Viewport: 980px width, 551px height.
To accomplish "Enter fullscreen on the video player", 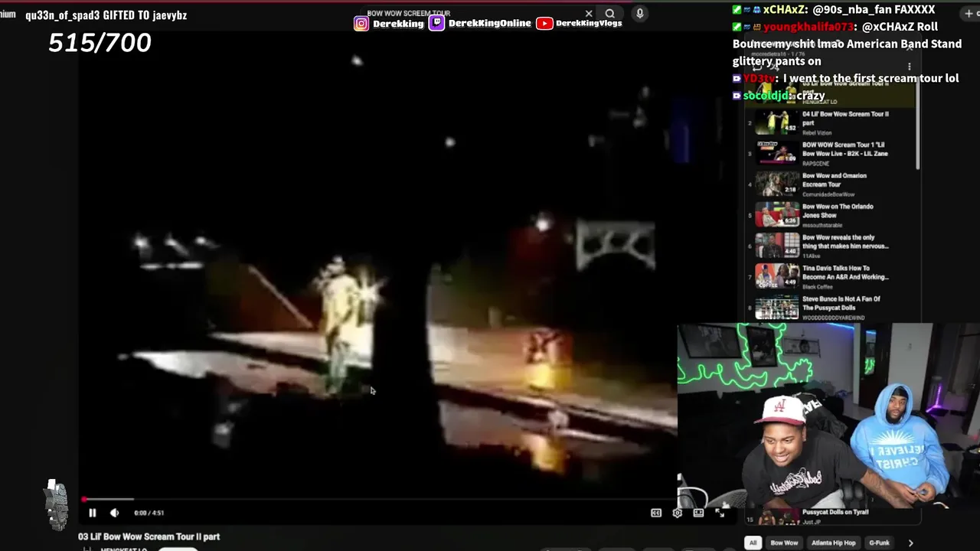I will tap(720, 513).
